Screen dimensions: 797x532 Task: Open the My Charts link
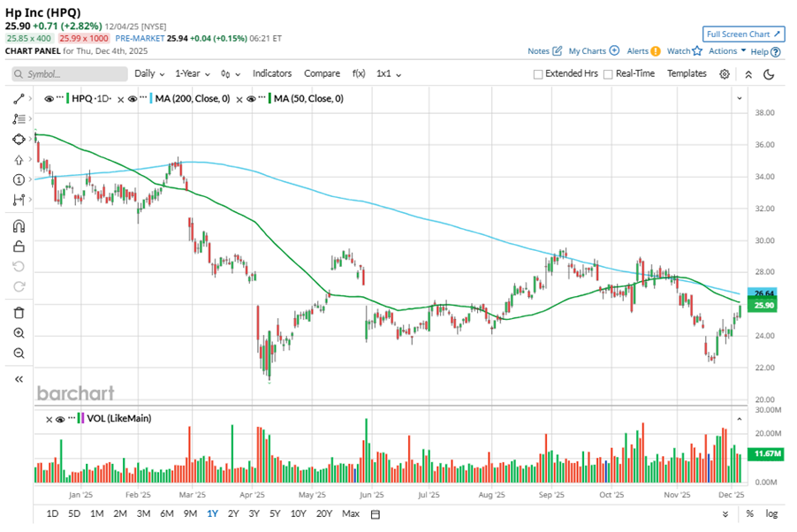pos(593,51)
